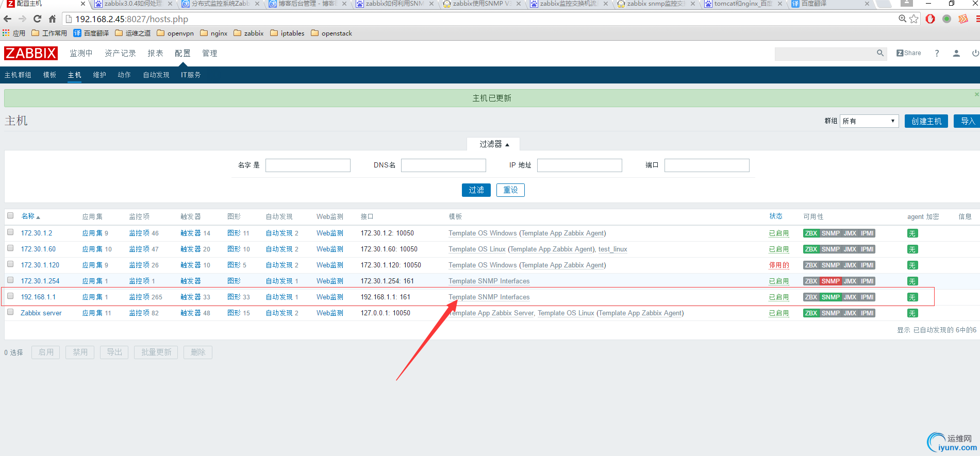Screen dimensions: 980x456
Task: Check the box for host 172.30.1.120
Action: pyautogui.click(x=10, y=264)
